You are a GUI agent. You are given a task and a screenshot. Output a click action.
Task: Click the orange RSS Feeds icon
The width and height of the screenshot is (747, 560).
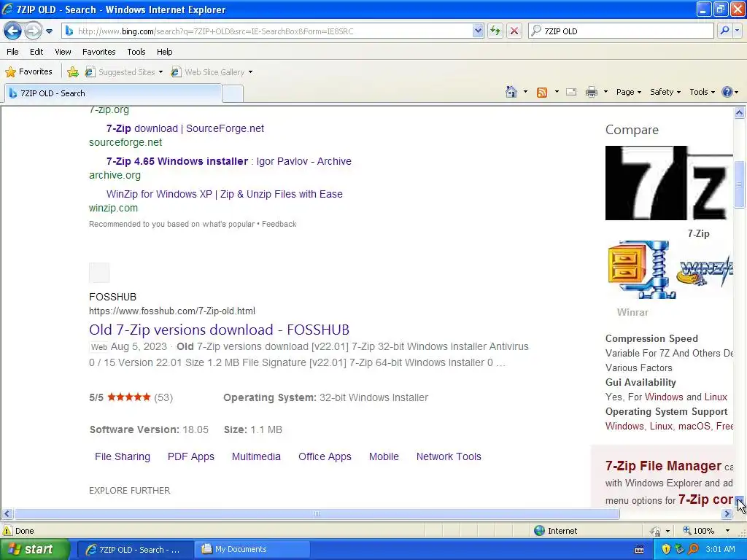[542, 93]
